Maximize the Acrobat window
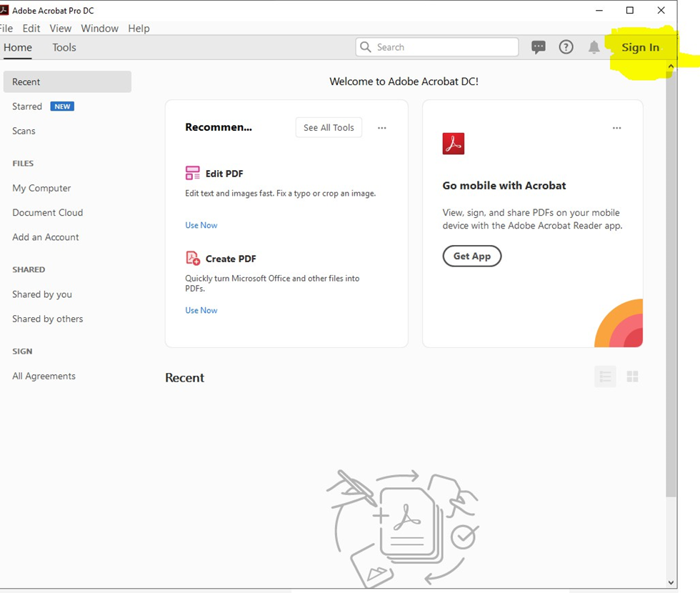Screen dimensions: 700x593 coord(630,10)
